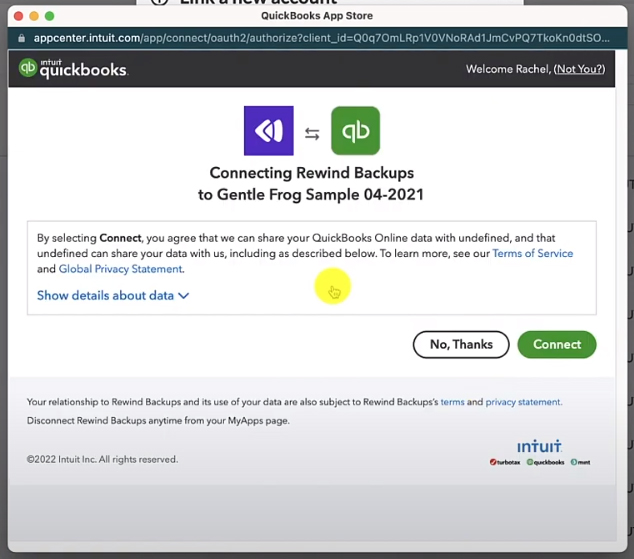The width and height of the screenshot is (634, 559).
Task: Click 'to Gentle Frog Sample 04-2021' text
Action: coord(311,194)
